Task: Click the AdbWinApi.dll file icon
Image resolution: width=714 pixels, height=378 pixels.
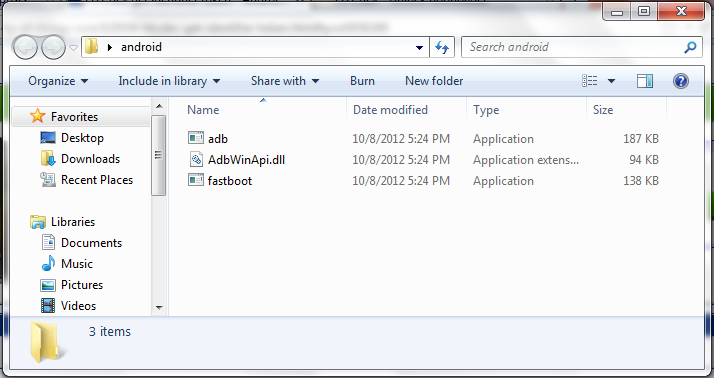Action: 196,159
